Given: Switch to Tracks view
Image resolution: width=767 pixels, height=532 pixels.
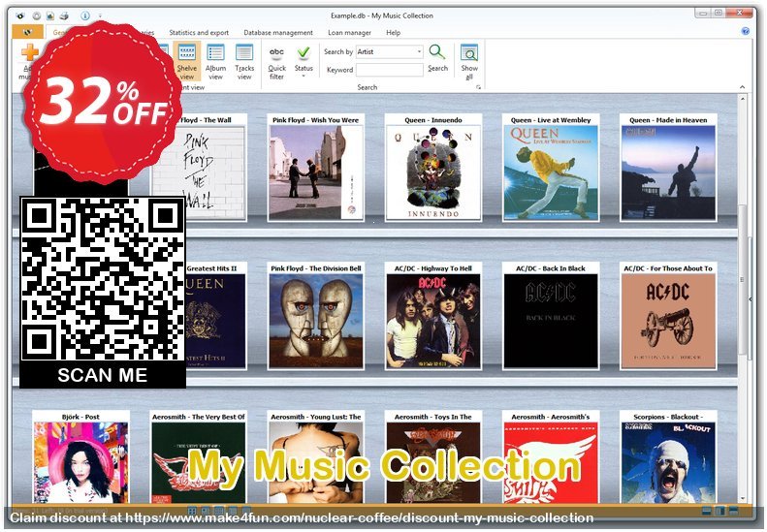Looking at the screenshot, I should 244,62.
